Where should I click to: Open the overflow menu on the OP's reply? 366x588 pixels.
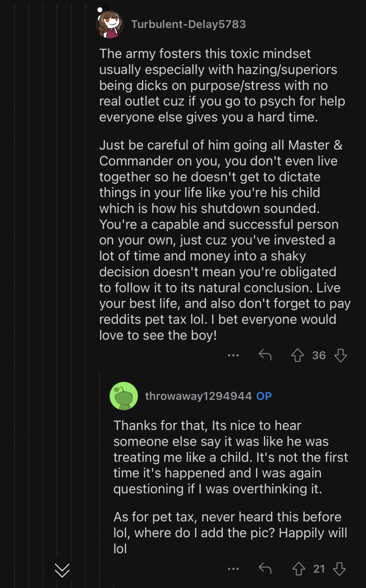tap(233, 569)
